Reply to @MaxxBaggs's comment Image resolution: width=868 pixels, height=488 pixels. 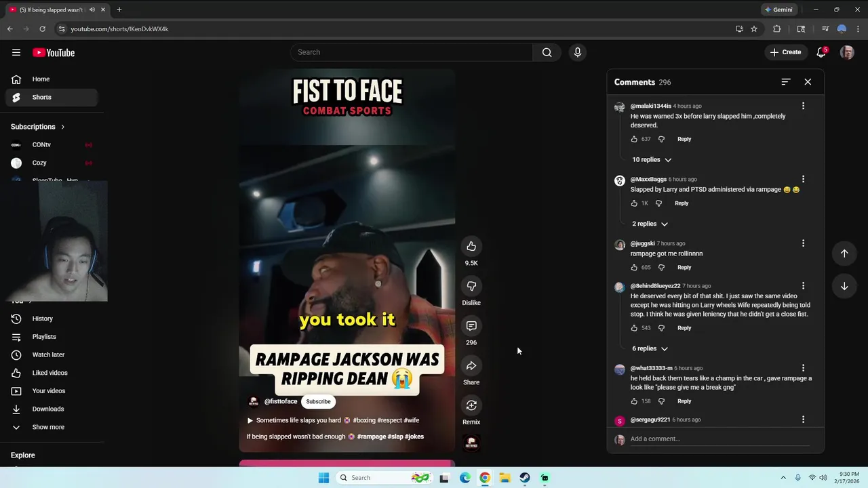click(x=682, y=203)
